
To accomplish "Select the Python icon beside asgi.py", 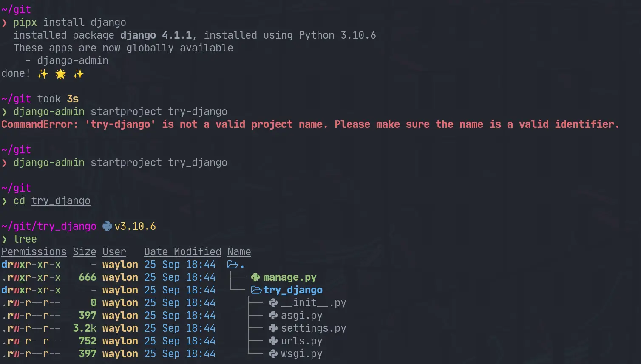I will tap(273, 316).
